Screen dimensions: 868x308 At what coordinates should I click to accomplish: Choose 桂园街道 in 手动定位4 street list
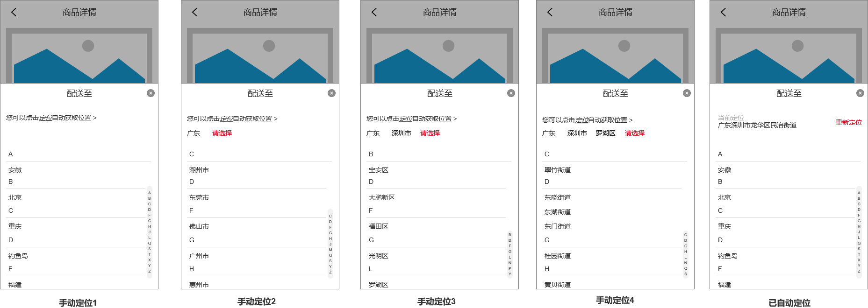click(x=558, y=256)
